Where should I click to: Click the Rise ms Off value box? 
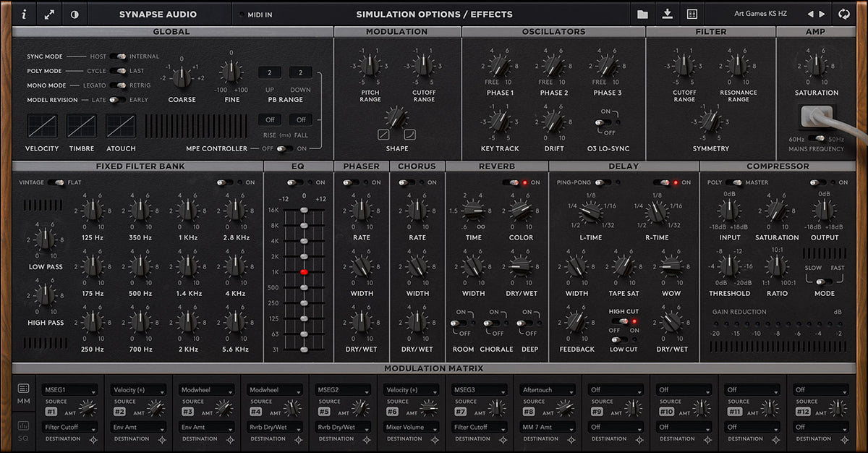tap(269, 119)
